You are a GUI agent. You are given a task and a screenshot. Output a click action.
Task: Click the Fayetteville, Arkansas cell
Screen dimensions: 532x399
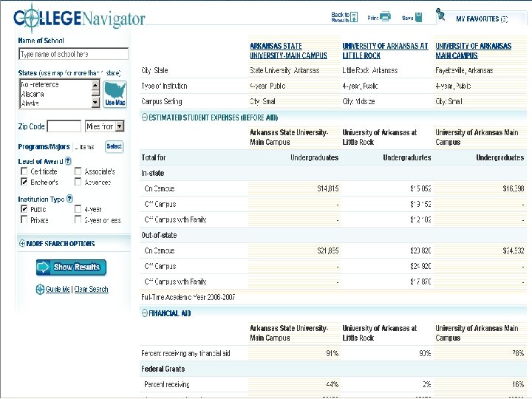click(x=464, y=71)
